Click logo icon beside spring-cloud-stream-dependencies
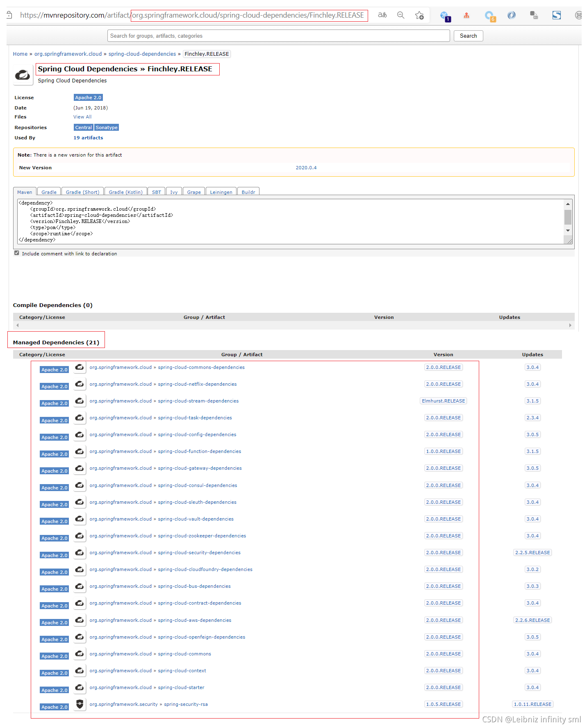This screenshot has height=728, width=587. tap(80, 401)
